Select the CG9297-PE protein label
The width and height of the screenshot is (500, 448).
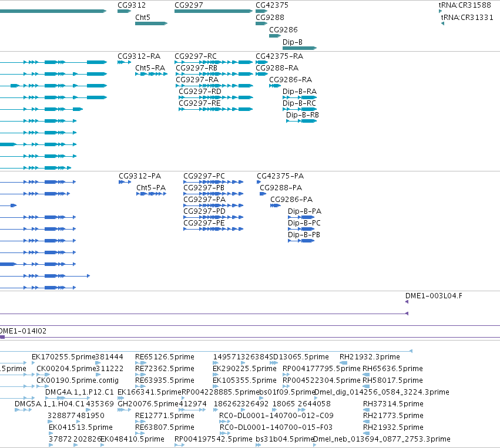pyautogui.click(x=204, y=223)
